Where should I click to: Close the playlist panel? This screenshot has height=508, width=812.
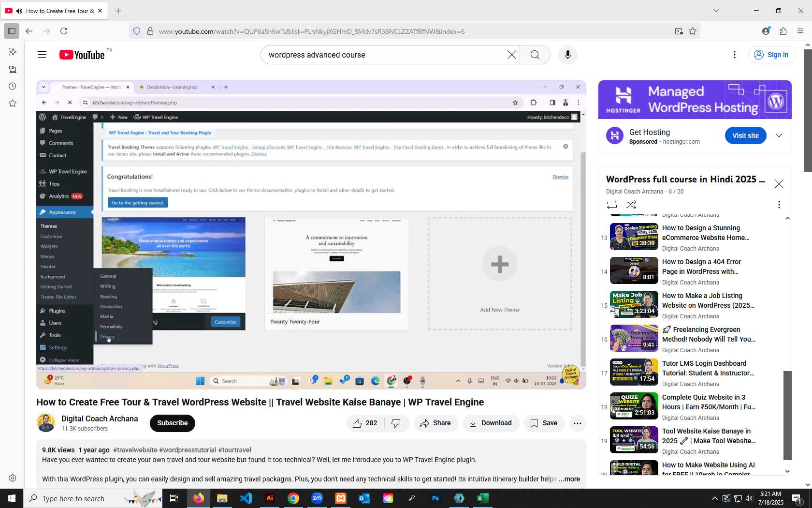779,184
